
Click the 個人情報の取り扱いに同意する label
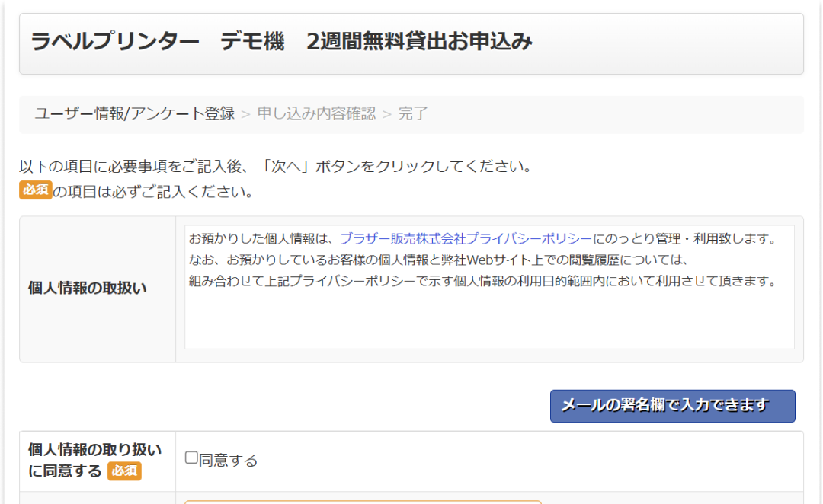(x=94, y=451)
